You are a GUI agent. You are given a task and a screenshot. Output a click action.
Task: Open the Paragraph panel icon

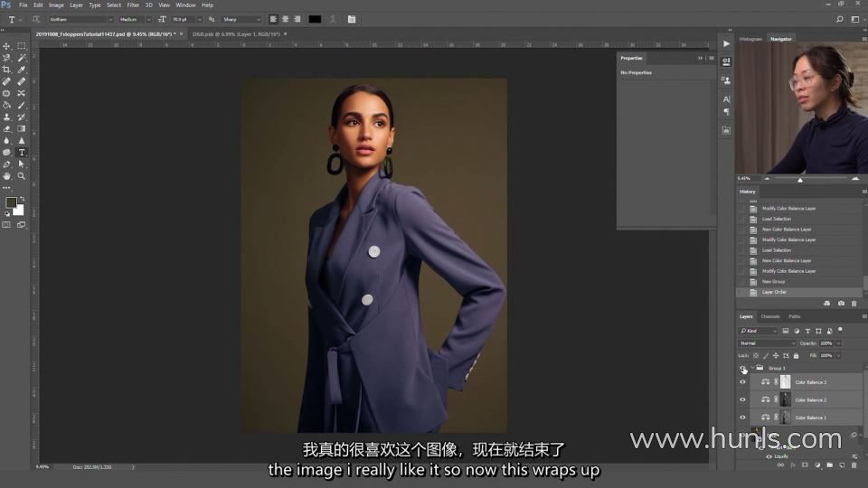pos(726,112)
